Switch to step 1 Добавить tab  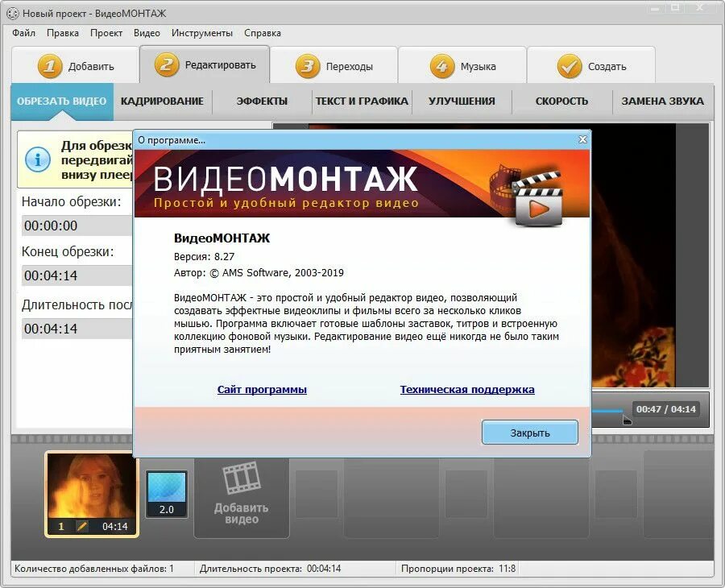76,65
